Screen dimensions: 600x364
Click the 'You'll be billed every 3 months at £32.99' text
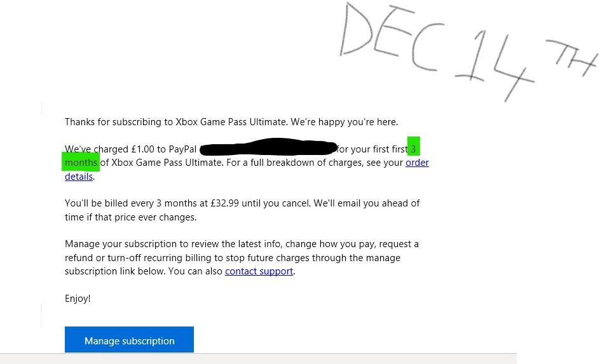pyautogui.click(x=152, y=203)
